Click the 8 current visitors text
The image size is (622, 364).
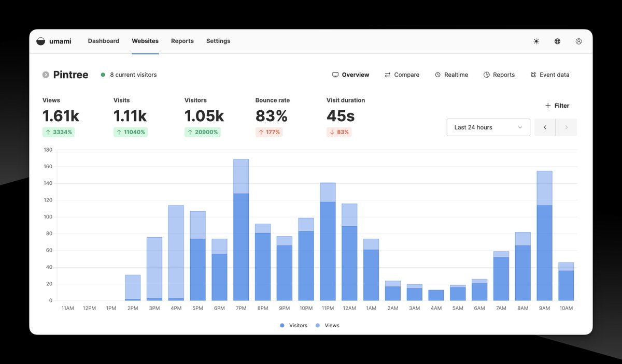[133, 75]
